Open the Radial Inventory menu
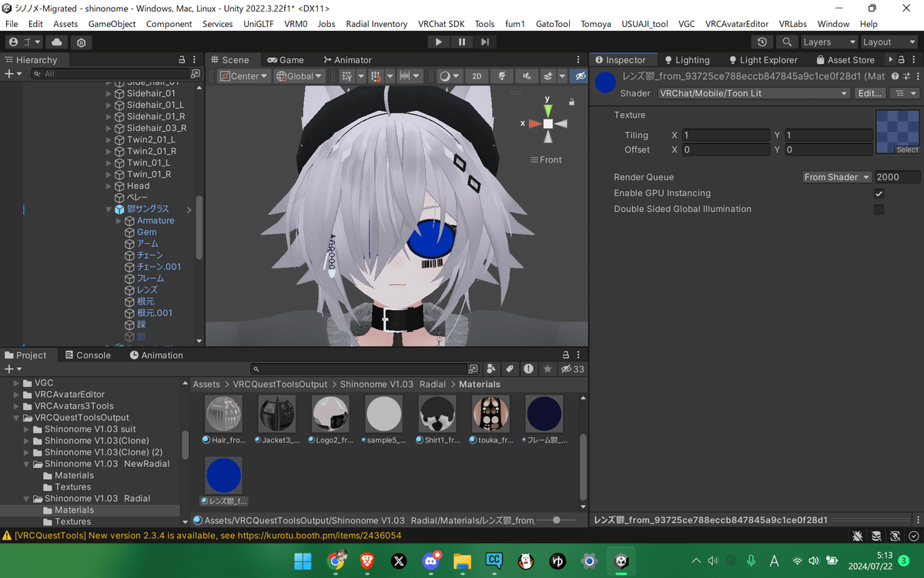 [x=377, y=24]
